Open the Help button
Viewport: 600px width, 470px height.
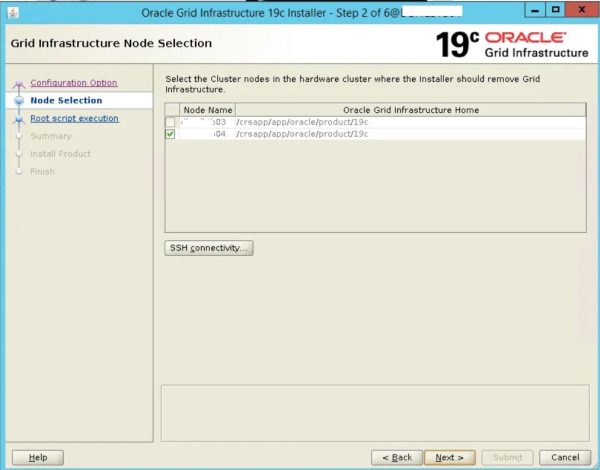tap(38, 457)
